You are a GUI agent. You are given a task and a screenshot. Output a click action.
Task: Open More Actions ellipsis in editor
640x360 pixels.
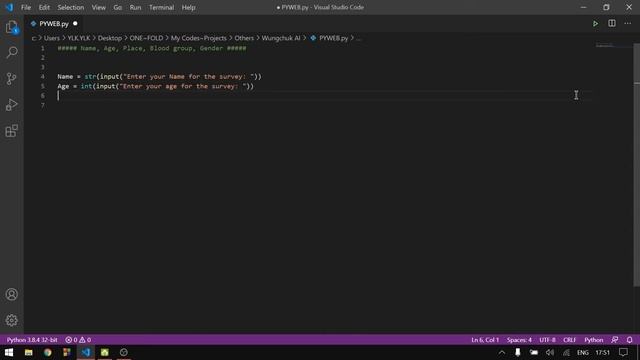coord(628,24)
